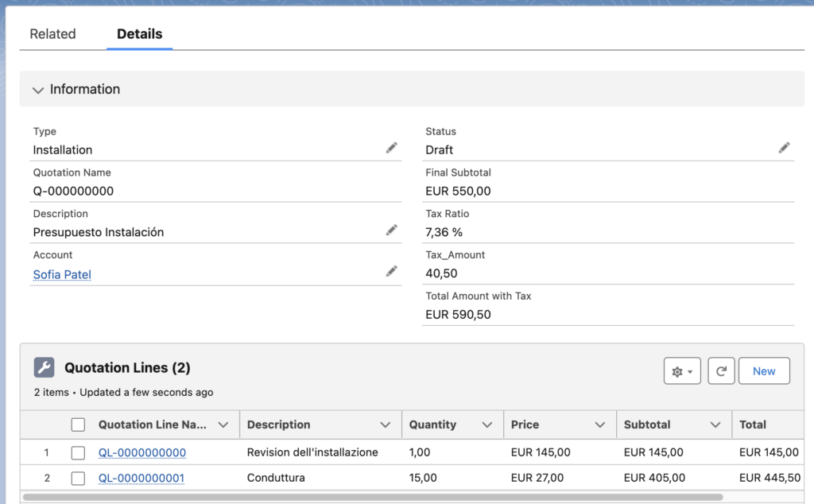Click the 'EUR 27,00' price cell

tap(537, 478)
